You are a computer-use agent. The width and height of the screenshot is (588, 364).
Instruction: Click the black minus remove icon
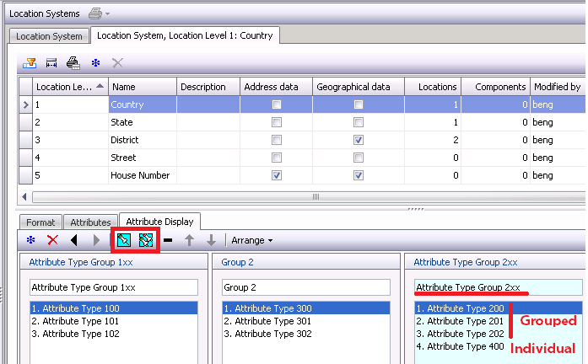pyautogui.click(x=168, y=240)
